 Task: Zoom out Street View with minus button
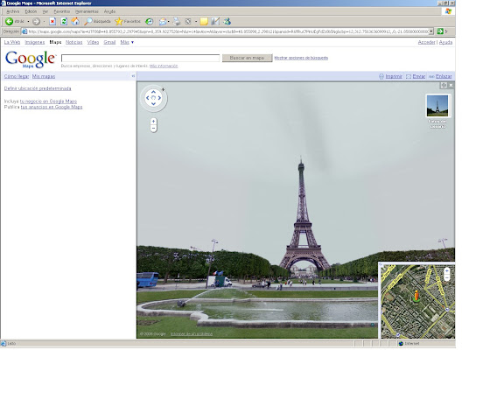153,129
